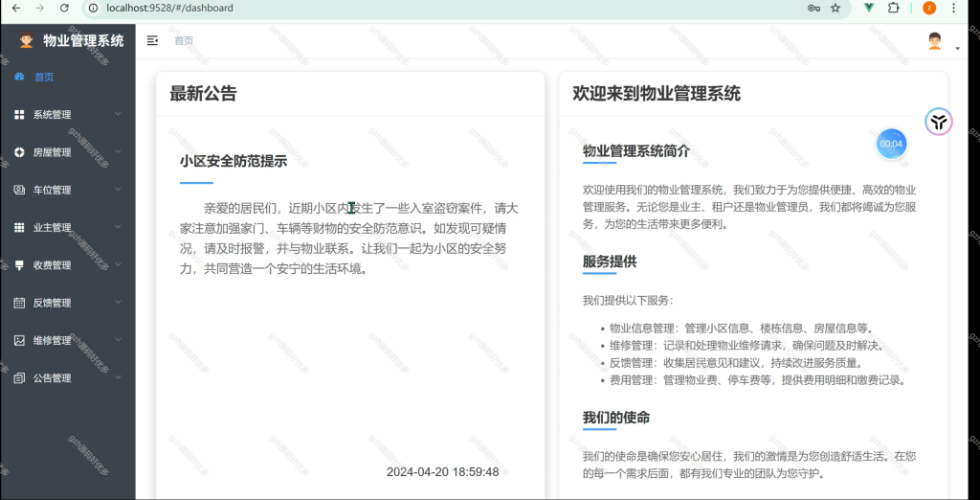
Task: Open the 车位管理 menu
Action: pos(68,190)
